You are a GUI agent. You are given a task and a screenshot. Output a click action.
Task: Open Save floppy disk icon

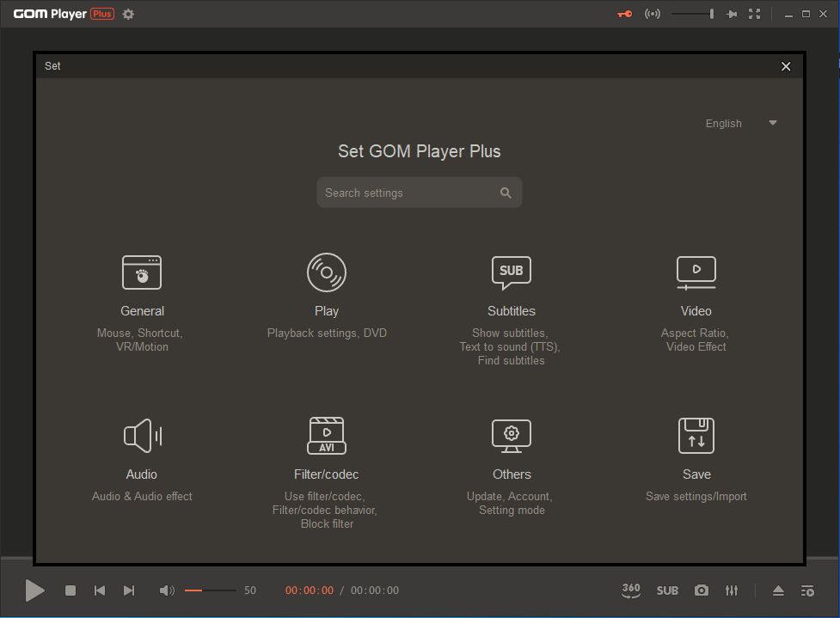point(696,436)
